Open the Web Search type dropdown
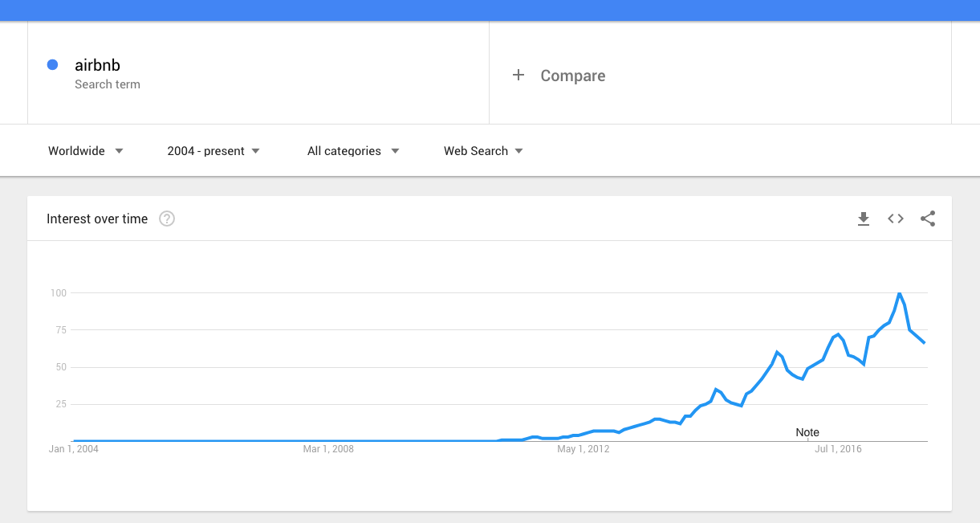 tap(483, 151)
